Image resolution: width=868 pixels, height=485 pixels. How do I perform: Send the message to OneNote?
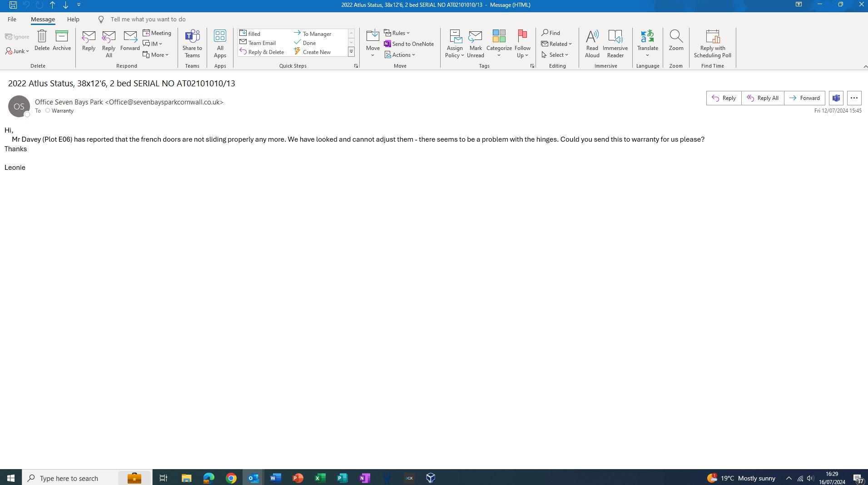pos(409,44)
